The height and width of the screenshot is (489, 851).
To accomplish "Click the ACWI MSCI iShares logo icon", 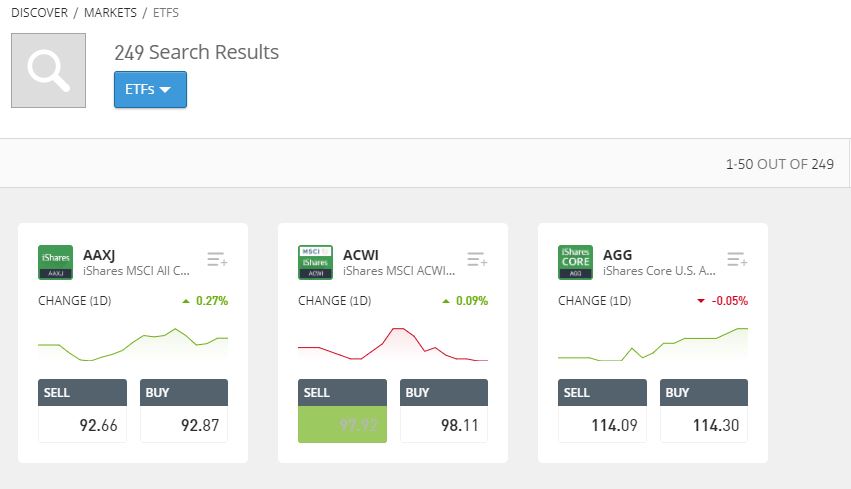I will [x=315, y=262].
